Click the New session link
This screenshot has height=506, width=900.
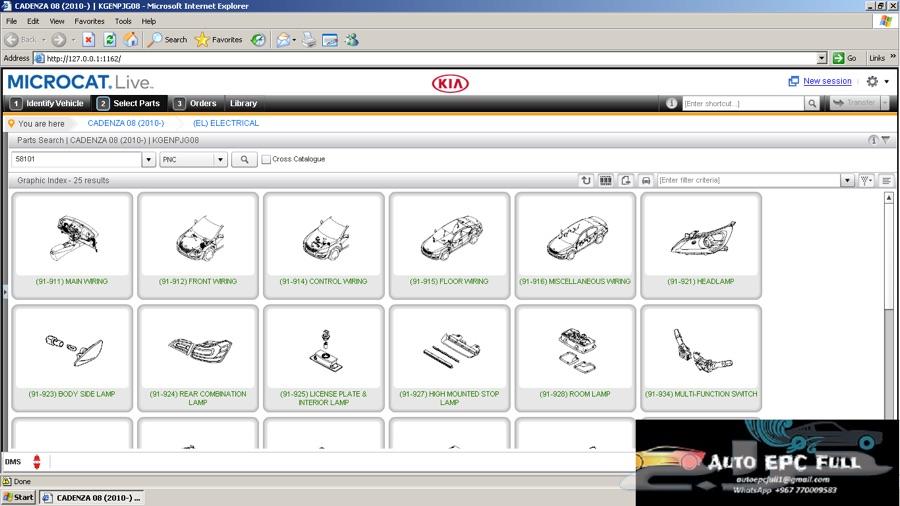pos(827,81)
